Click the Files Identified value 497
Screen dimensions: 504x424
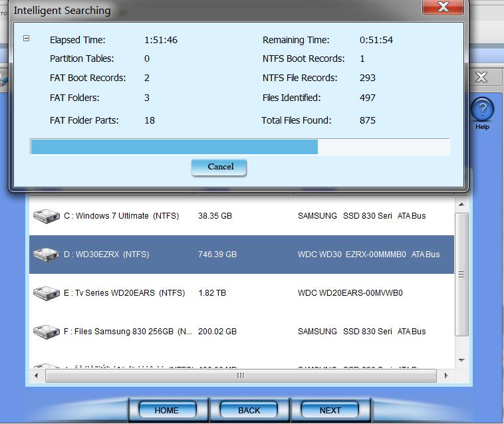click(x=368, y=98)
